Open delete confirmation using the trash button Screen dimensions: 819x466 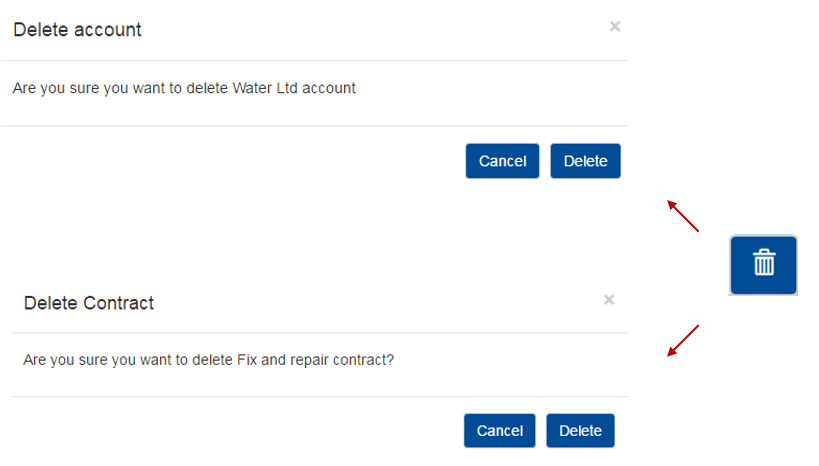(x=763, y=265)
